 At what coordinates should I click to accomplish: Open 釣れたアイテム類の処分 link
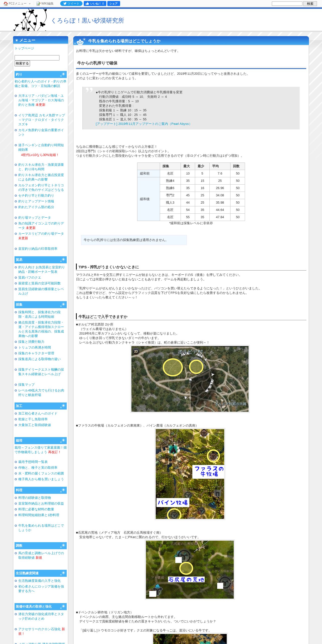[x=36, y=207]
